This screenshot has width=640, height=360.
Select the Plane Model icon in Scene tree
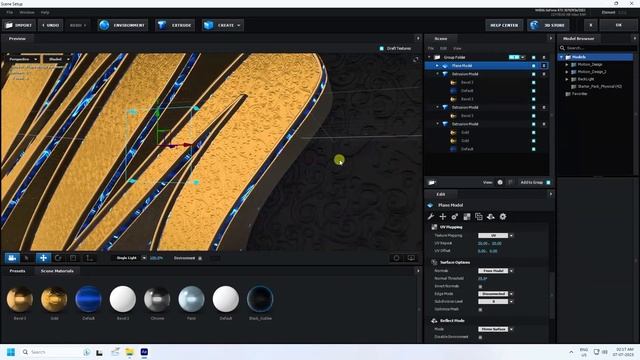[445, 66]
